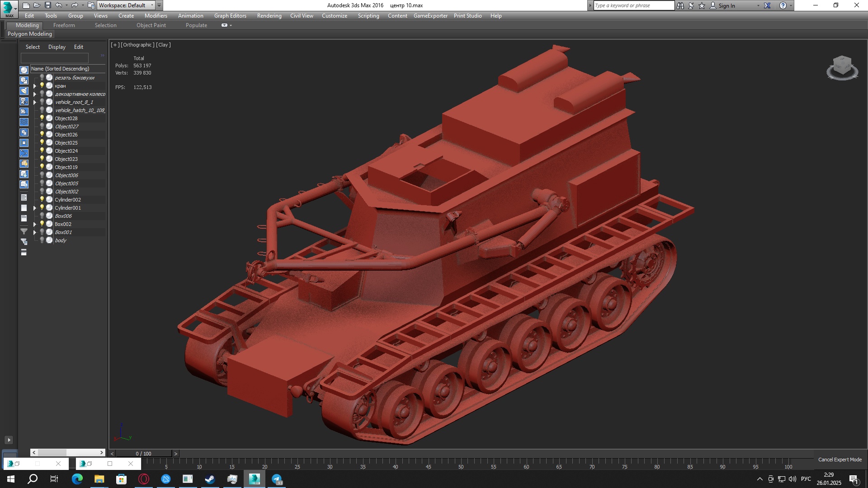Toggle visibility bulb for Object005

pyautogui.click(x=42, y=183)
